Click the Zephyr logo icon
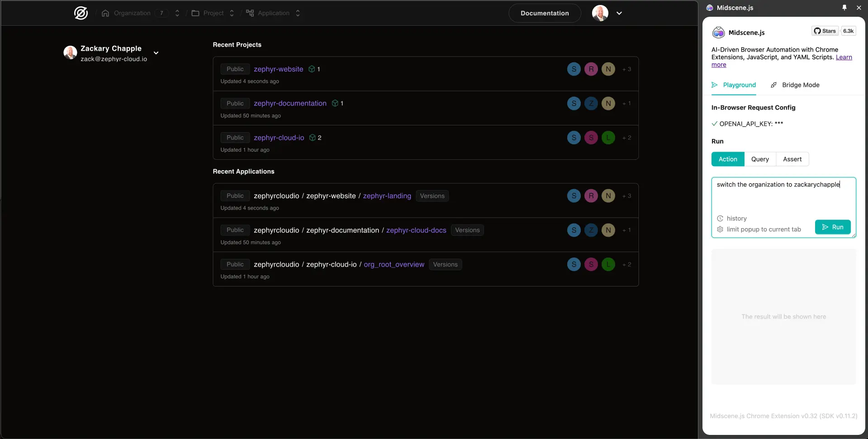The height and width of the screenshot is (439, 868). coord(81,13)
